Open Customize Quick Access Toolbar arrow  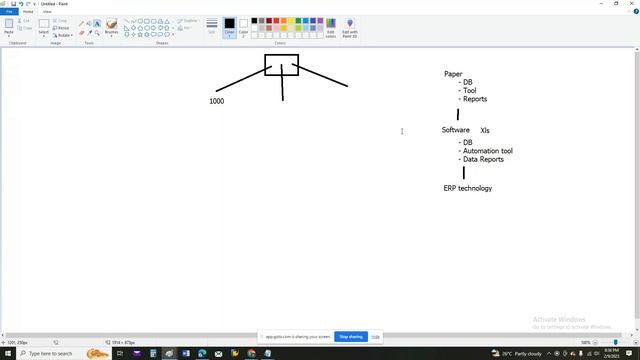pos(35,4)
